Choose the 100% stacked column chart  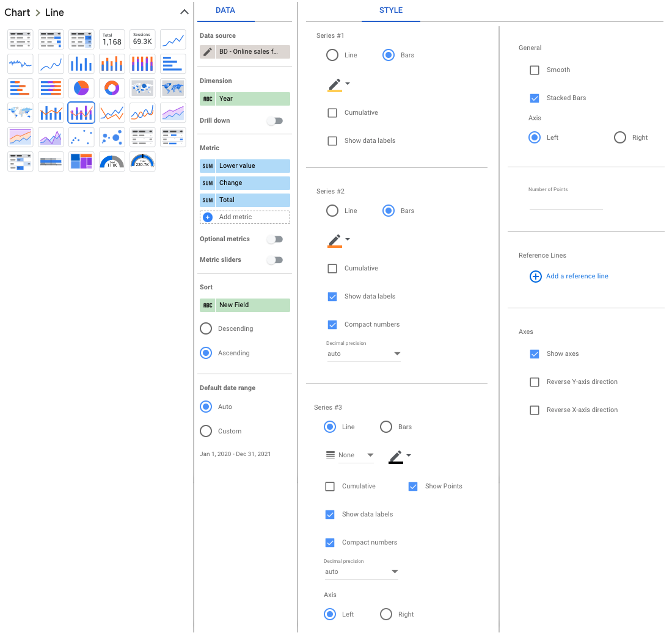click(x=142, y=64)
